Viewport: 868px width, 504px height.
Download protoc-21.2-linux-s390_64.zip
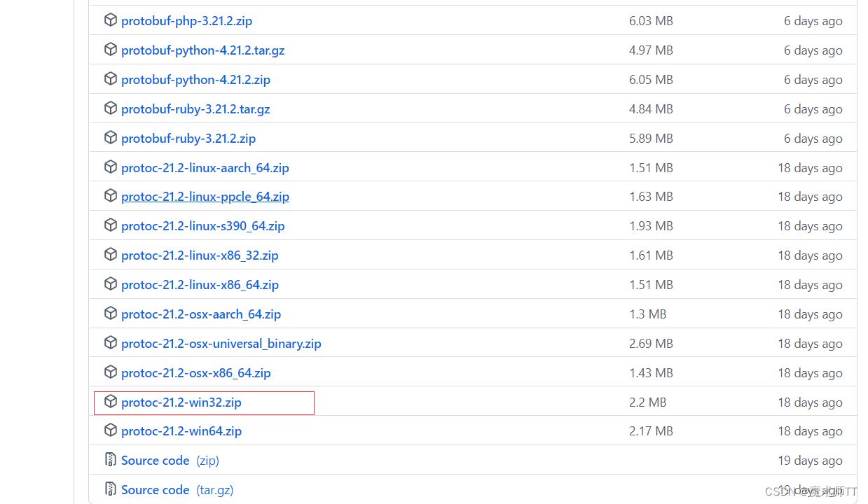coord(203,226)
